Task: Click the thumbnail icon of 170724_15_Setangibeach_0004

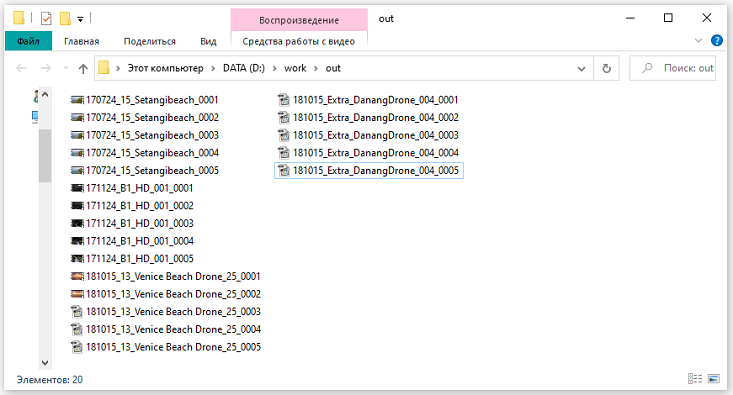Action: point(77,153)
